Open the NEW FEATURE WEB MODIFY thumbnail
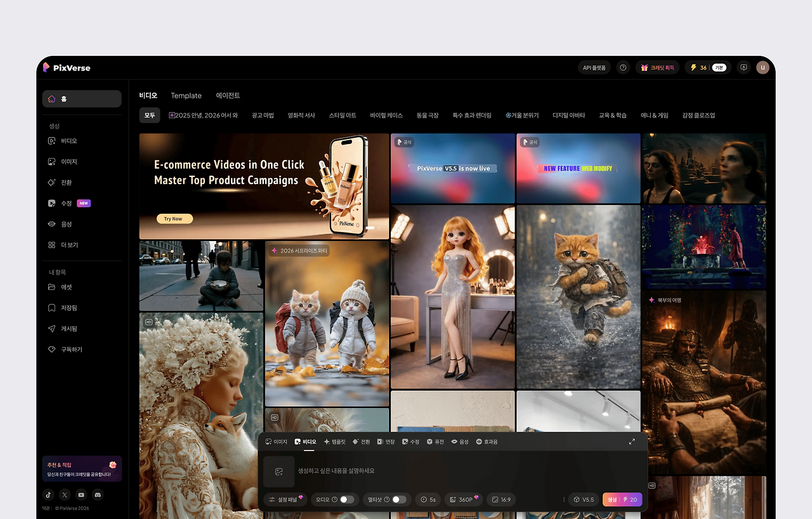The image size is (812, 519). [x=579, y=168]
